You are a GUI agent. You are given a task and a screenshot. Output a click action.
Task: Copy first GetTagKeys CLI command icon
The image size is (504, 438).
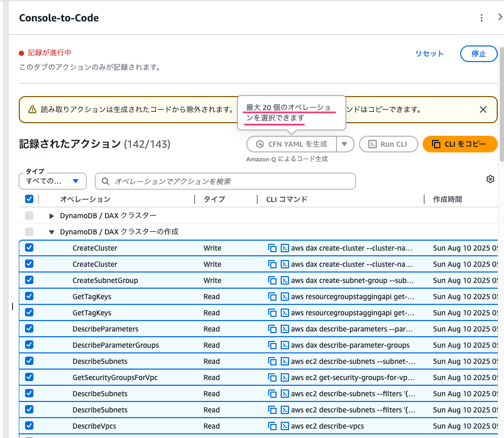272,297
